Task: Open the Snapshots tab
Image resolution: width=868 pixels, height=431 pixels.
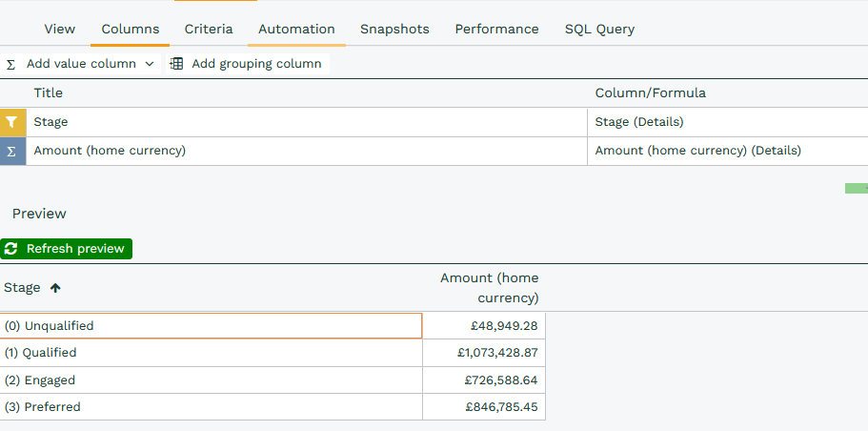Action: tap(394, 30)
